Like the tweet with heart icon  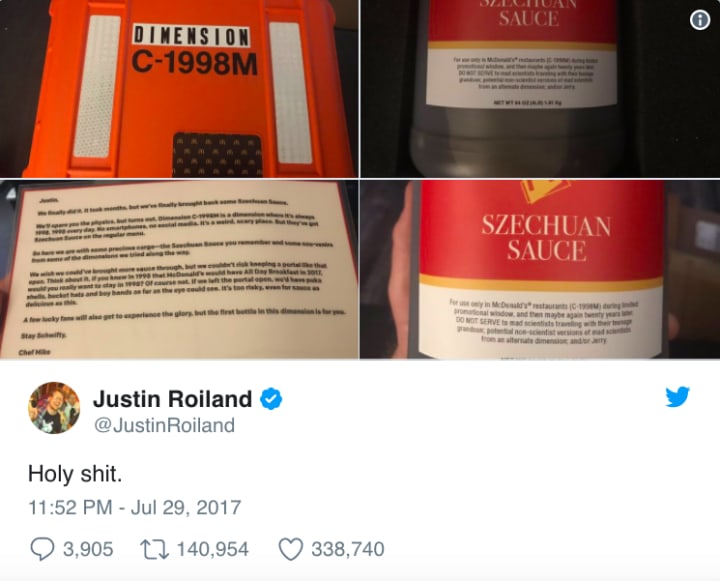point(291,549)
